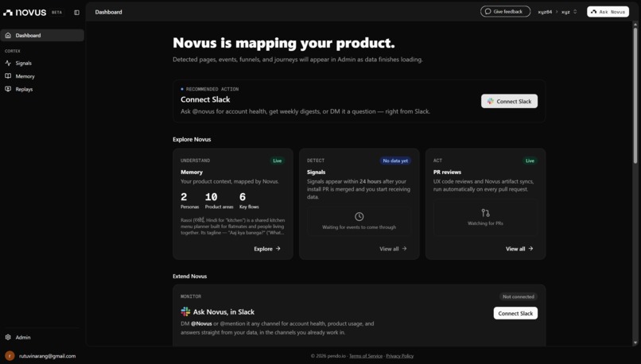Click the Admin gear icon
The image size is (641, 364).
[8, 337]
